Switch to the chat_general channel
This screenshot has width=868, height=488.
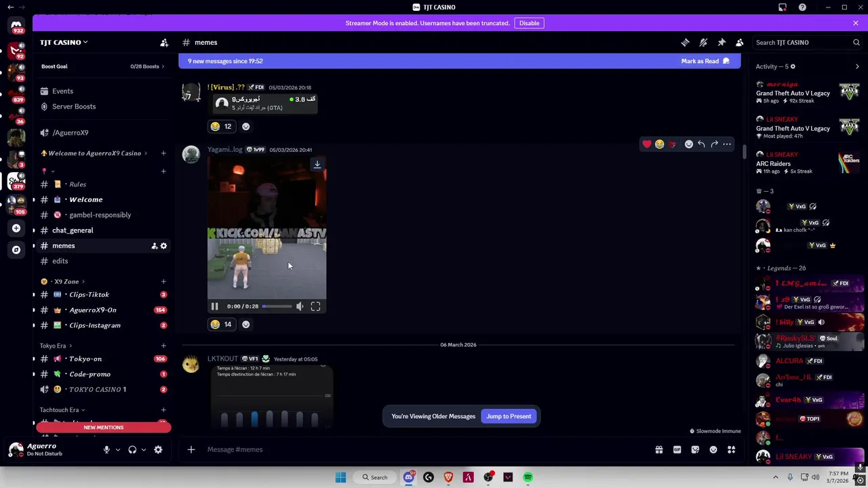tap(73, 230)
